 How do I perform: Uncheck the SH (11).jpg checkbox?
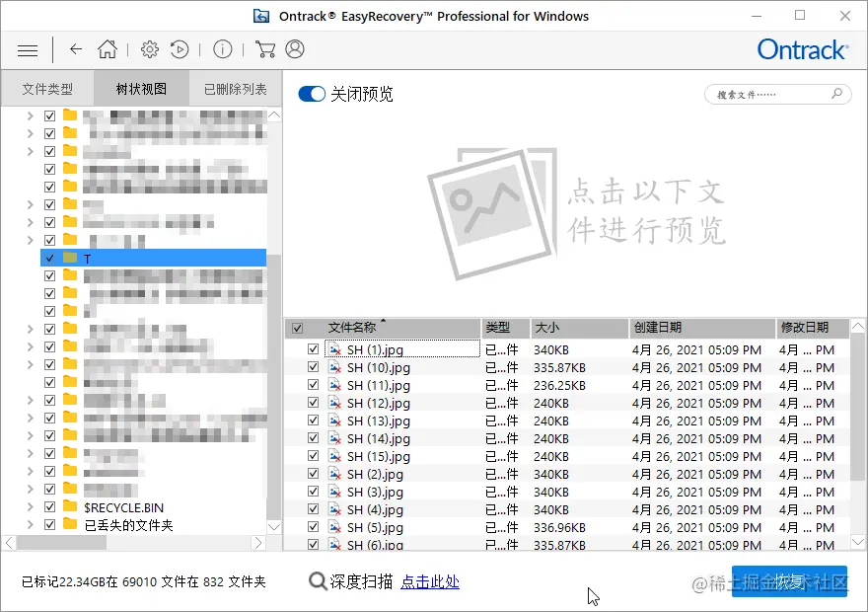click(313, 384)
